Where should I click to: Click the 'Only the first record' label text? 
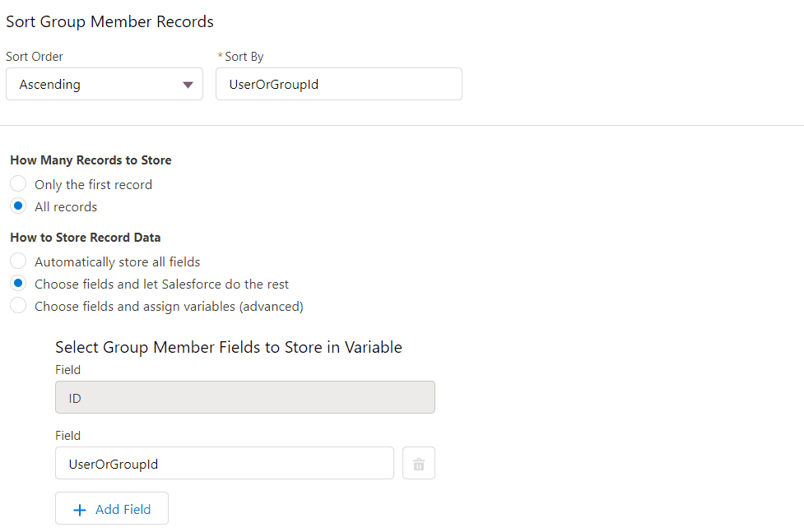(x=93, y=184)
